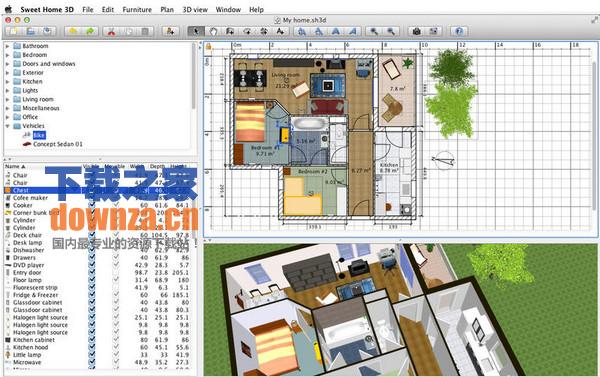Viewport: 600px width, 377px height.
Task: Select Concept Sedan 01 in catalog
Action: coord(57,144)
